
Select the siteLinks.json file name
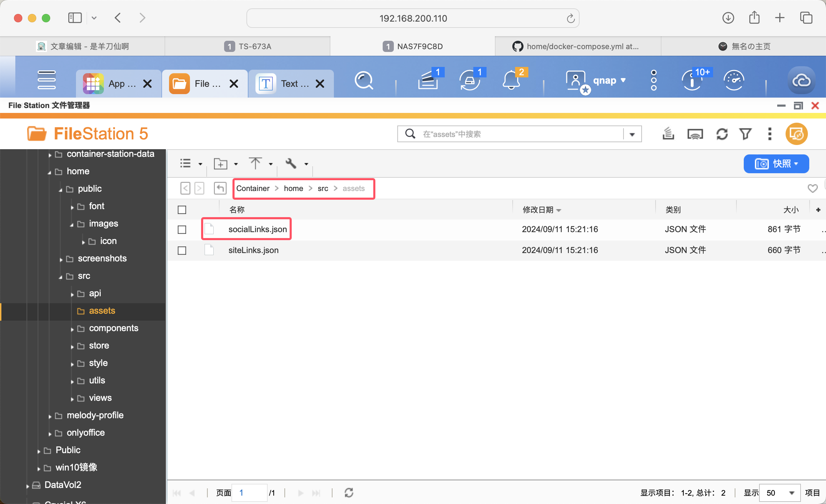[253, 250]
